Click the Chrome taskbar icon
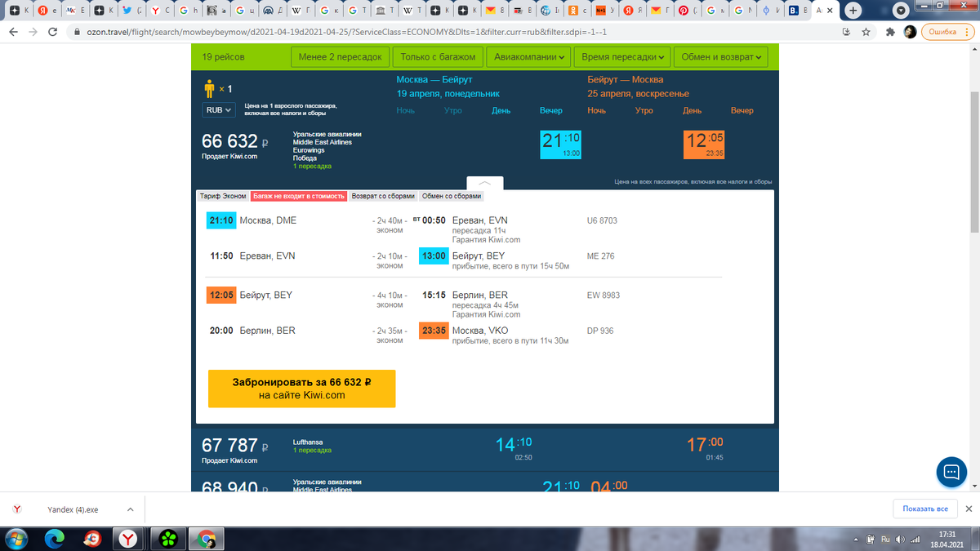Viewport: 980px width, 551px height. click(x=207, y=539)
